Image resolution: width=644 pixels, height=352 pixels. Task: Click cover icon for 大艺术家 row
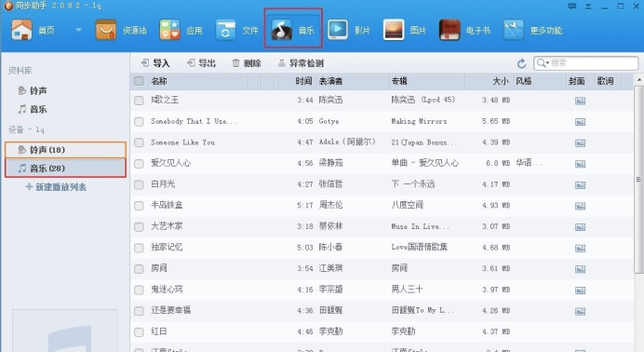pyautogui.click(x=580, y=227)
